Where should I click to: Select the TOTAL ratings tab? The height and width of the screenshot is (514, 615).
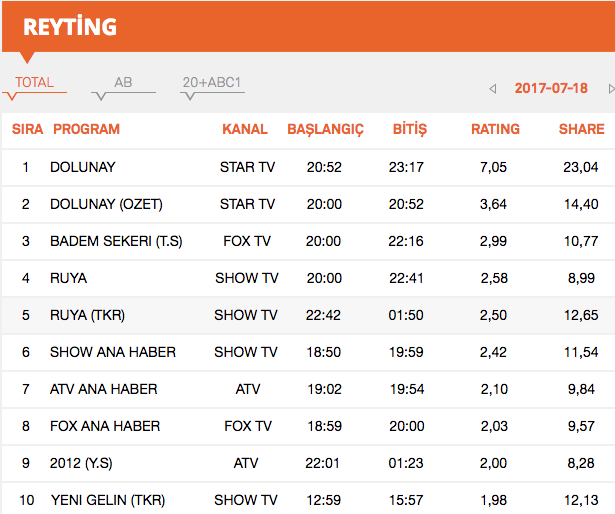point(34,83)
